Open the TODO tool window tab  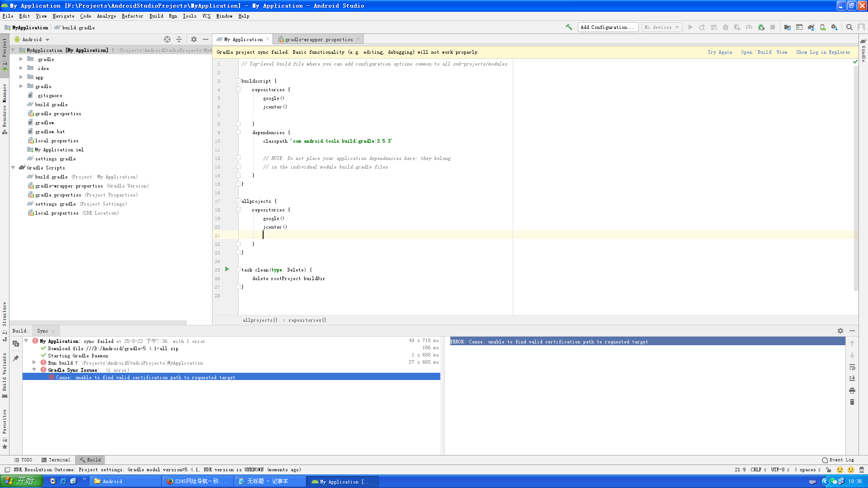(x=23, y=460)
